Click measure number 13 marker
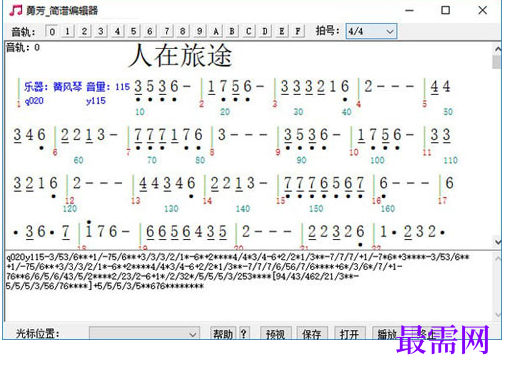Image resolution: width=508 pixels, height=371 pixels. point(136,201)
